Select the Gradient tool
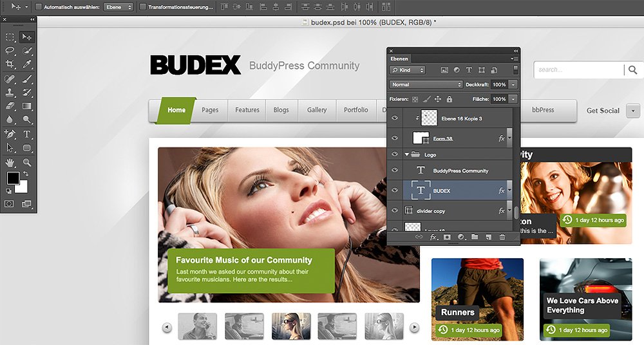This screenshot has width=644, height=345. click(x=26, y=106)
